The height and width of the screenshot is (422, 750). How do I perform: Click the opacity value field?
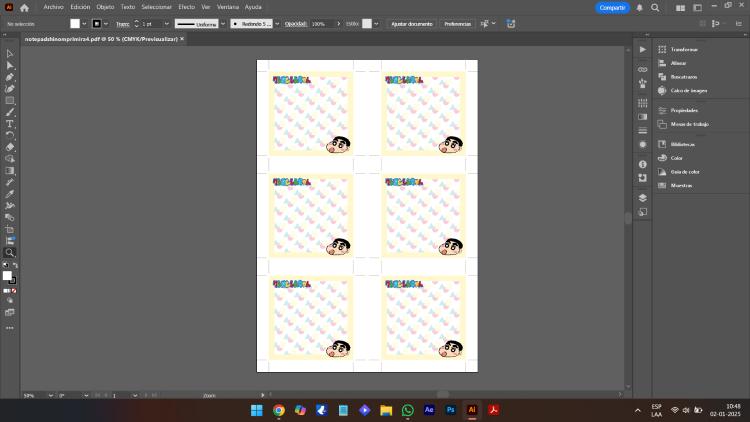coord(322,24)
